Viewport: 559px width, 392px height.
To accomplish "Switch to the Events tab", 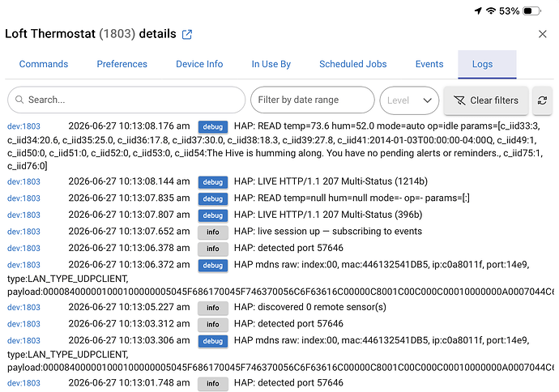I will tap(429, 64).
